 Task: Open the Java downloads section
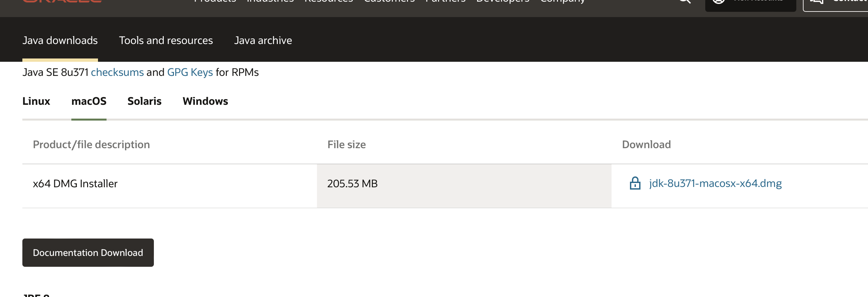60,40
